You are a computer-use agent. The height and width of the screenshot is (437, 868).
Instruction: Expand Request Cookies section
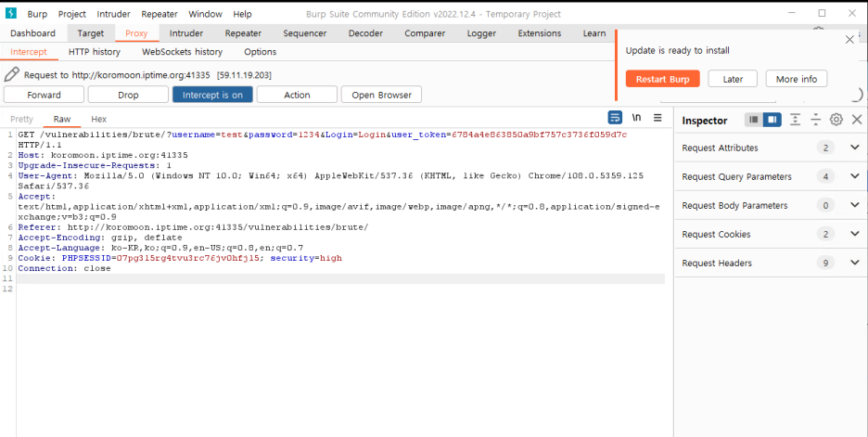click(855, 234)
